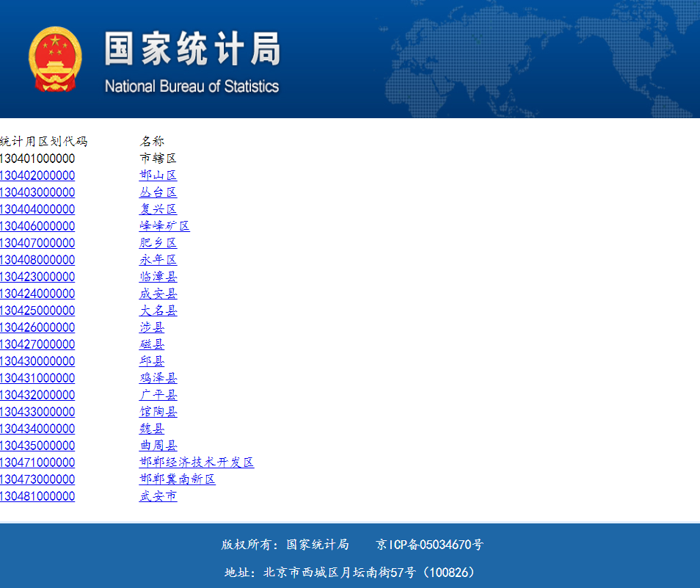The width and height of the screenshot is (700, 588).
Task: Open the 峰峰矿区 link
Action: [164, 226]
